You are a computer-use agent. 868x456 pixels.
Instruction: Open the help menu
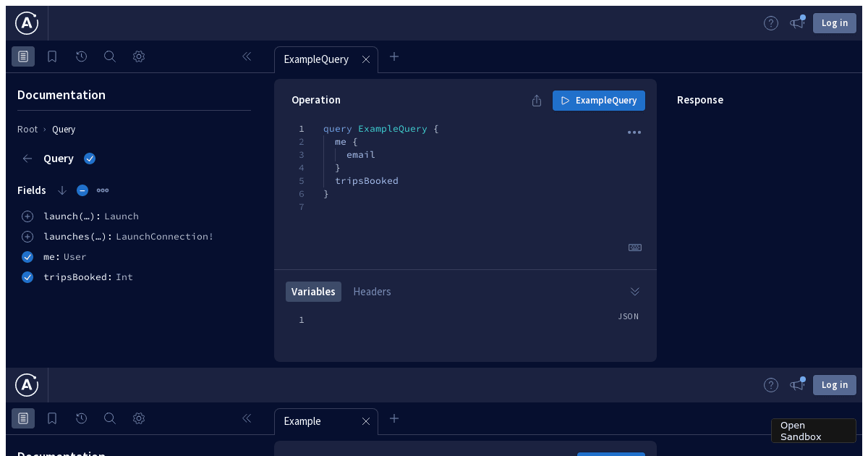point(770,22)
